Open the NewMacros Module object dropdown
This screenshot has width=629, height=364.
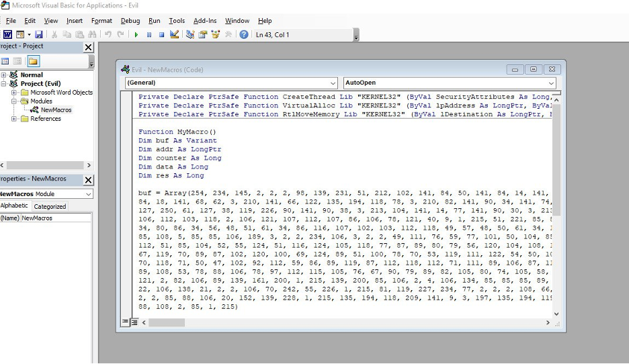point(88,194)
